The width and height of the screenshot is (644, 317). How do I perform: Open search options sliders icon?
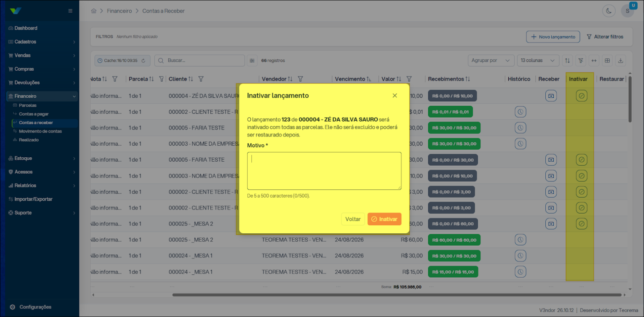252,61
